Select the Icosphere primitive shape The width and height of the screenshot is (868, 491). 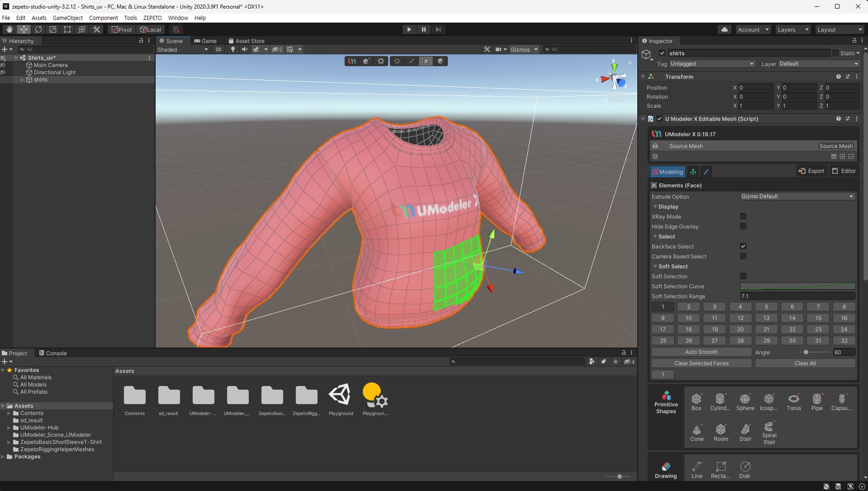(x=768, y=402)
